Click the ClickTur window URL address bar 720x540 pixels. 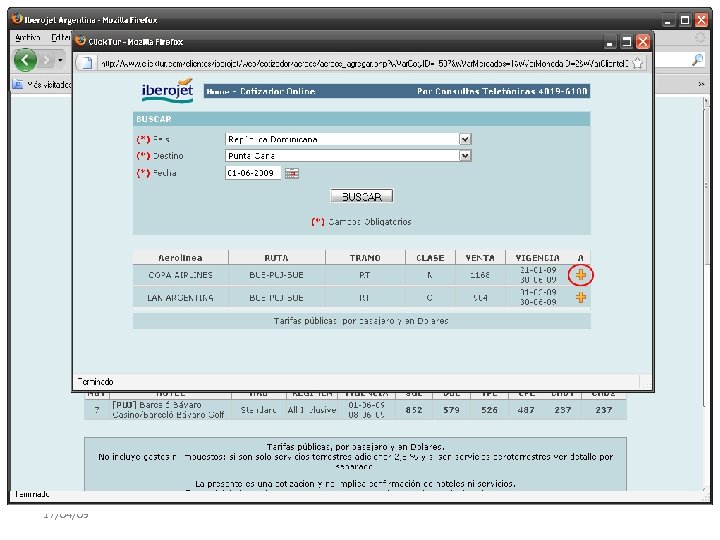pos(364,63)
